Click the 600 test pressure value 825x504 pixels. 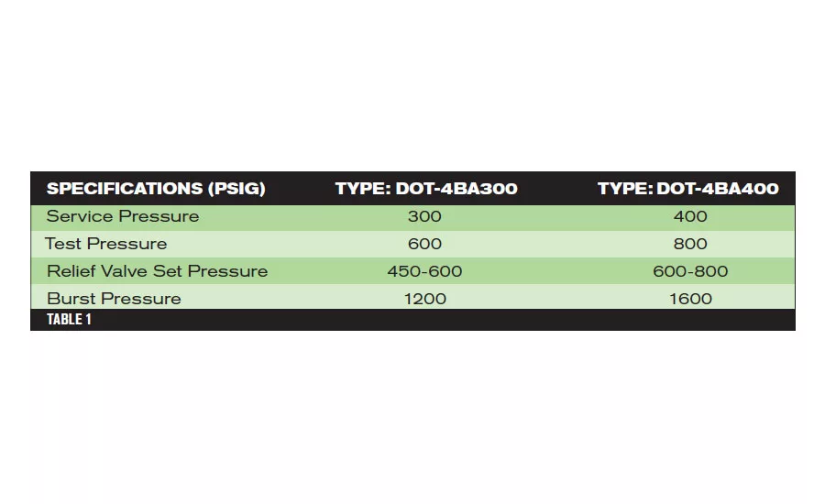[x=424, y=244]
